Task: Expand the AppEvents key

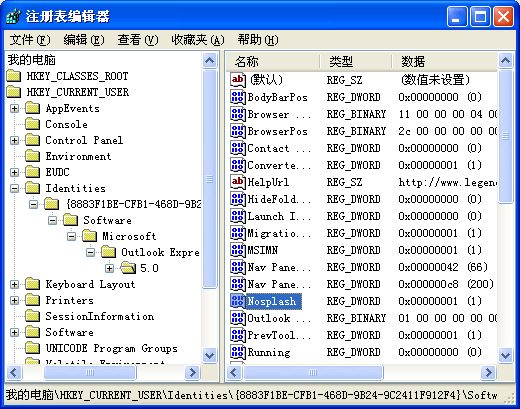Action: point(14,108)
